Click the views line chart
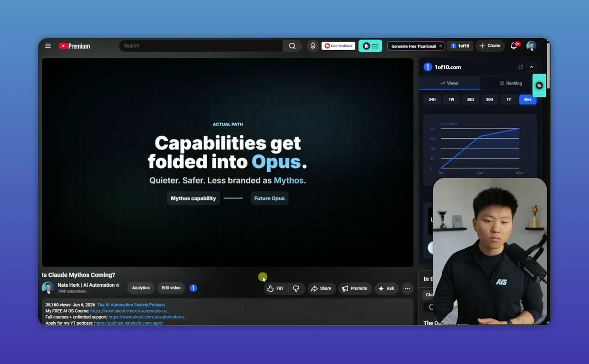The width and height of the screenshot is (589, 364). click(480, 148)
